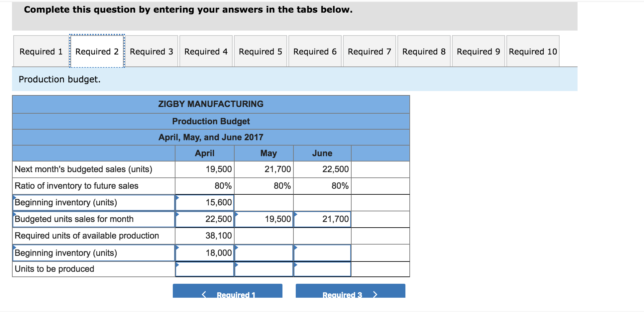
Task: Open the Required 4 tab
Action: point(206,52)
